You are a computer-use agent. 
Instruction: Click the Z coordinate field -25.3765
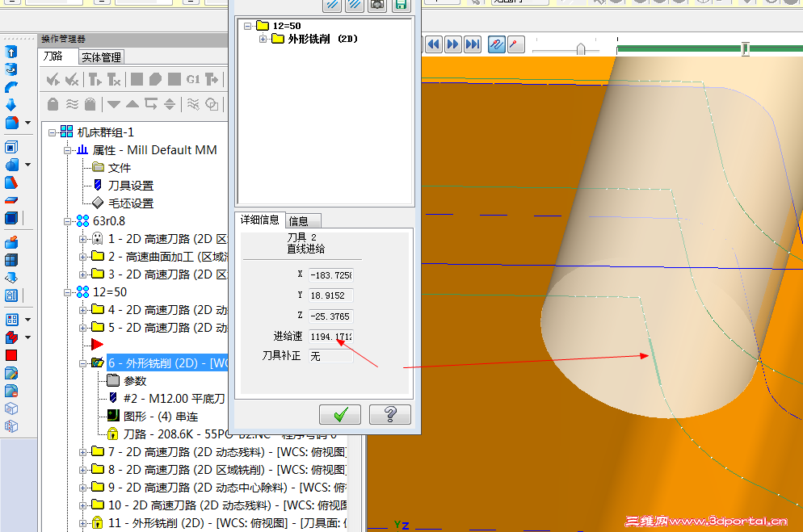click(331, 316)
